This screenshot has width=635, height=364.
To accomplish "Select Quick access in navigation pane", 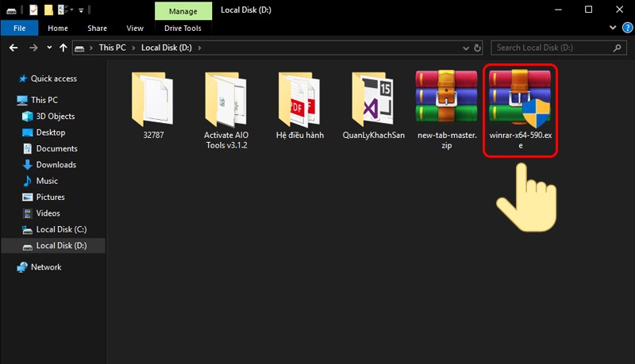I will coord(53,79).
